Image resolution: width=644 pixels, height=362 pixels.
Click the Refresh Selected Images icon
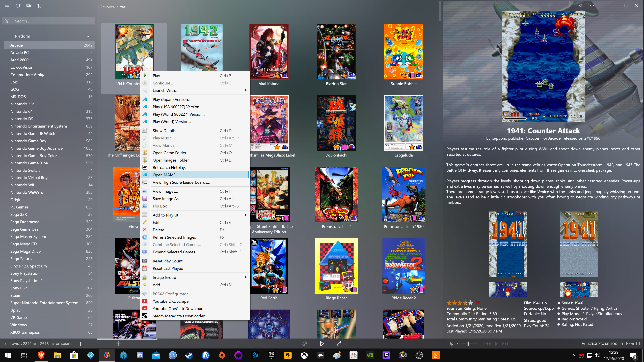point(145,237)
